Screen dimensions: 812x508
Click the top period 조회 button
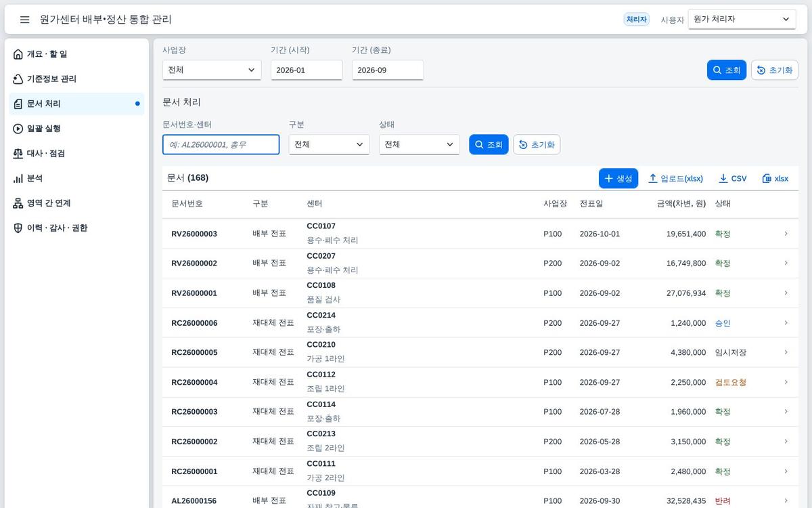click(727, 70)
